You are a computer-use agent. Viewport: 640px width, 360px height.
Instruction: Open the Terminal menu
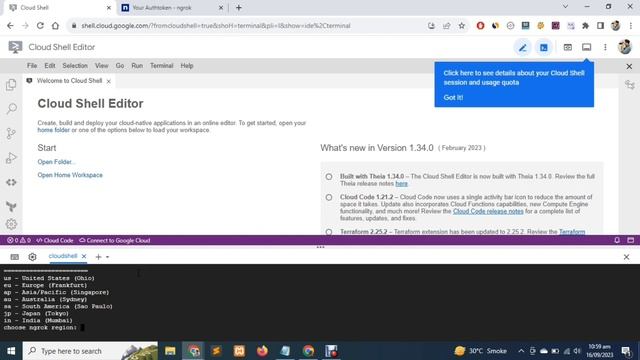162,66
